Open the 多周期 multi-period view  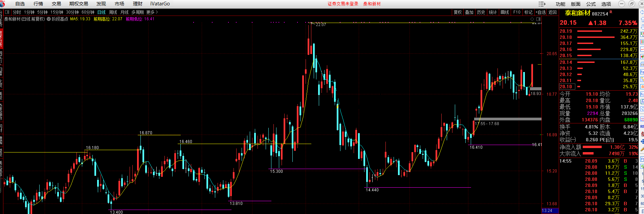(x=138, y=12)
